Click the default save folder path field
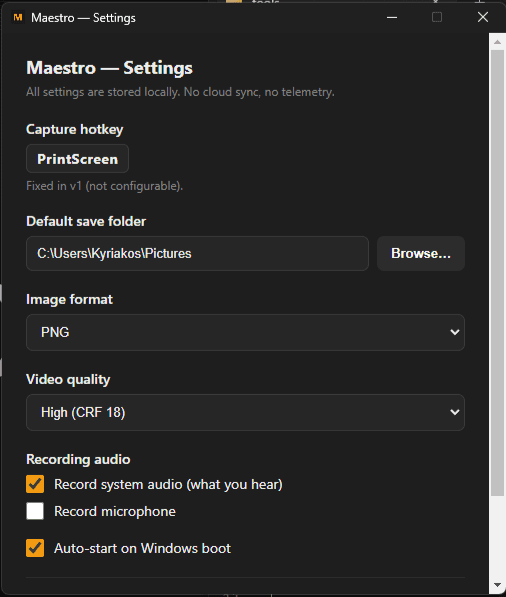The height and width of the screenshot is (597, 506). (197, 254)
